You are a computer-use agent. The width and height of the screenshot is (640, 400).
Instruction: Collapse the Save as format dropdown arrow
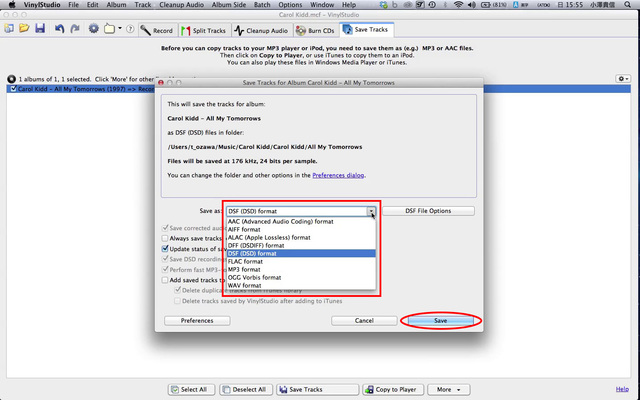click(x=371, y=211)
